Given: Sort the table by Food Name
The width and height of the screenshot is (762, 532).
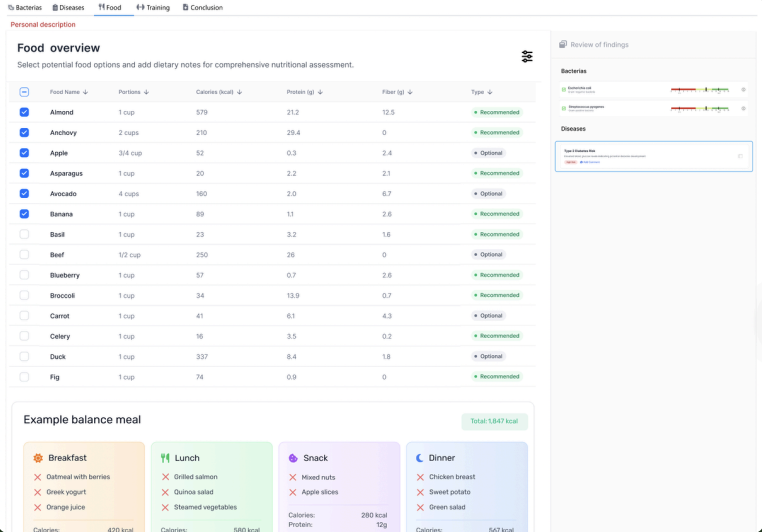Looking at the screenshot, I should (x=69, y=92).
